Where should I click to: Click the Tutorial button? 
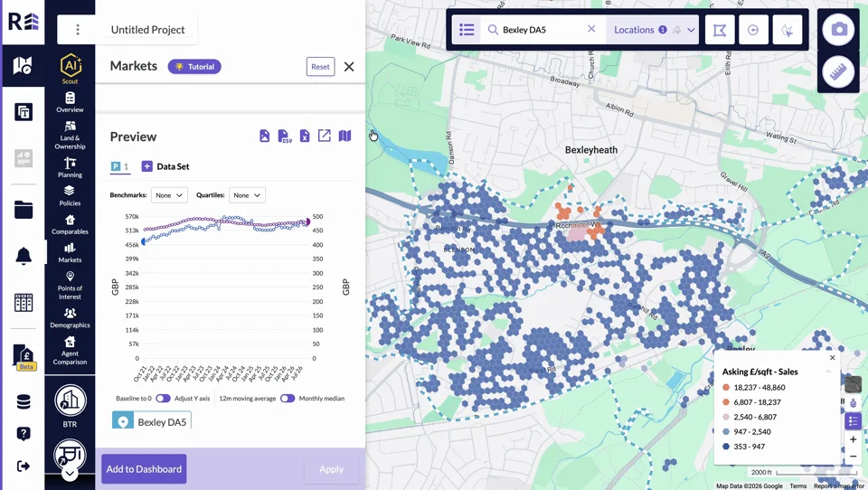pyautogui.click(x=194, y=66)
